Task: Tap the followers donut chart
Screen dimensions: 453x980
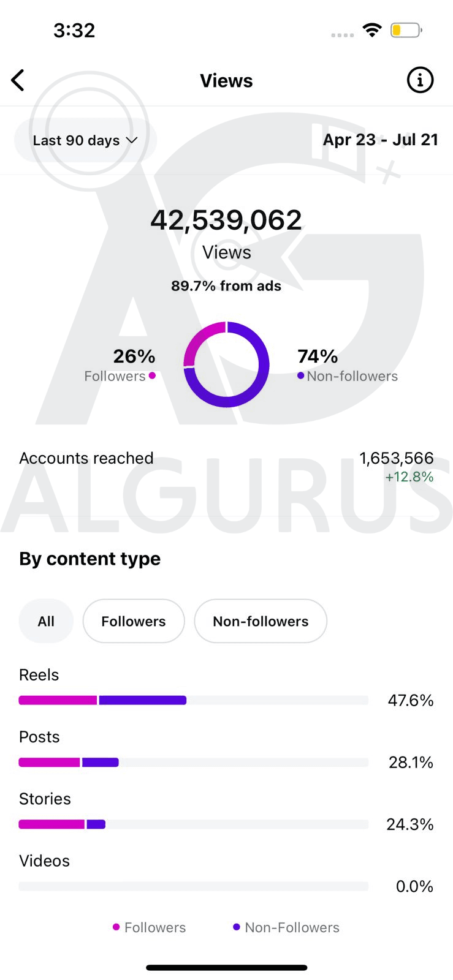Action: (226, 365)
